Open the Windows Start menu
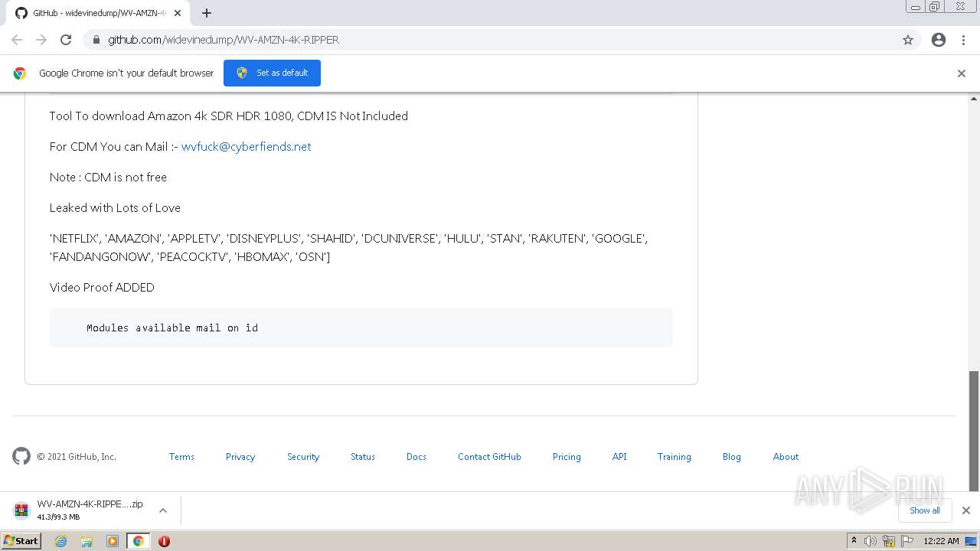 [21, 540]
